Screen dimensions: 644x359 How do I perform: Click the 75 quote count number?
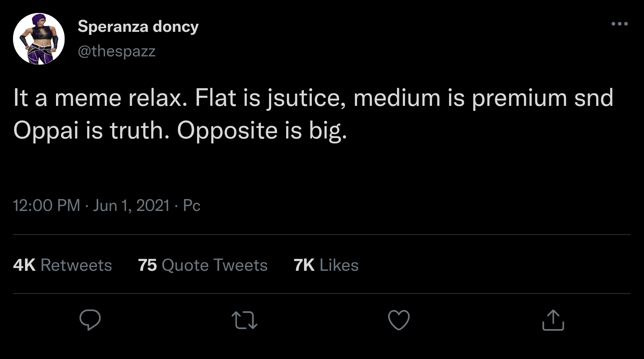click(x=147, y=265)
